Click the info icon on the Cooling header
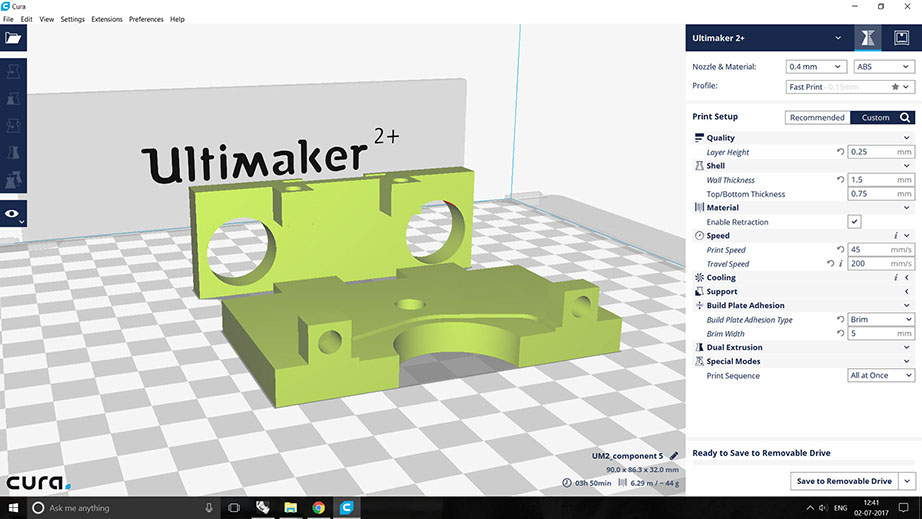This screenshot has height=519, width=922. click(896, 277)
